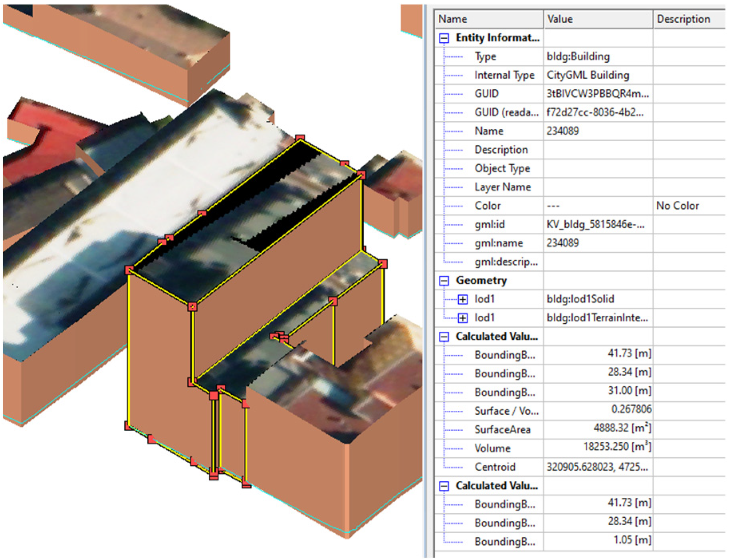
Task: Select the Type property row
Action: (x=485, y=57)
